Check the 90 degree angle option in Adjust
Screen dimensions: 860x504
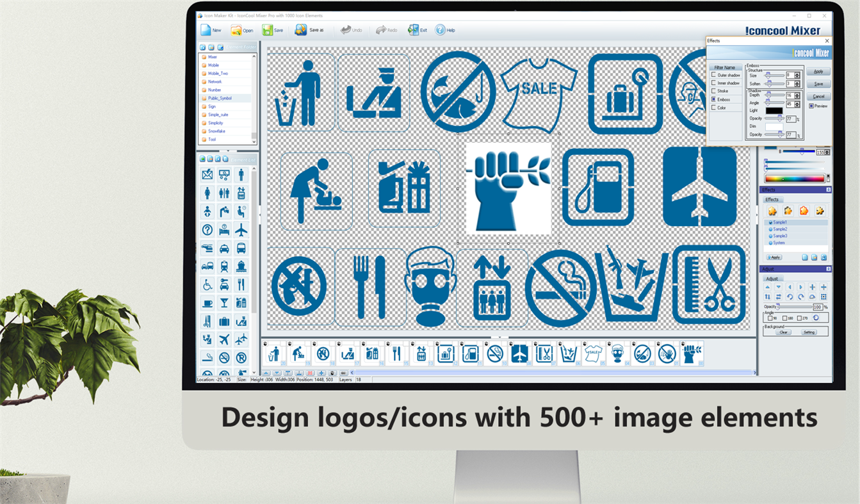pos(770,318)
